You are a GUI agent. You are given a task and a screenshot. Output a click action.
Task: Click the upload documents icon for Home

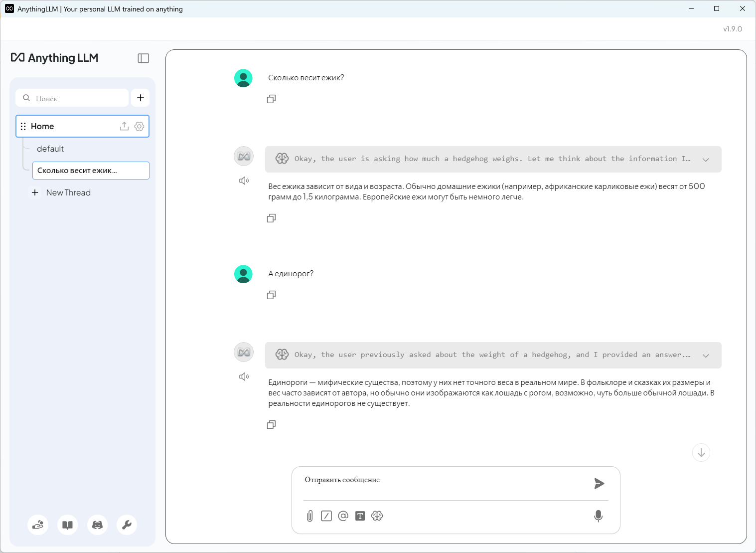pos(124,126)
